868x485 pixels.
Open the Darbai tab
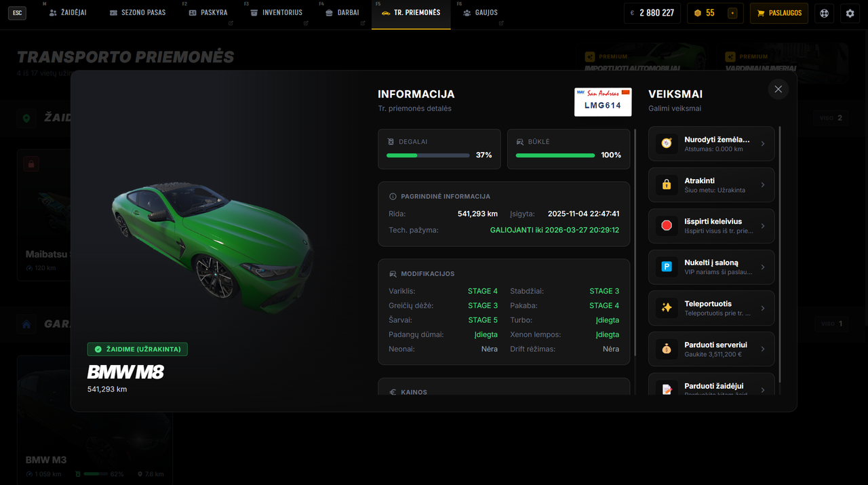coord(342,13)
